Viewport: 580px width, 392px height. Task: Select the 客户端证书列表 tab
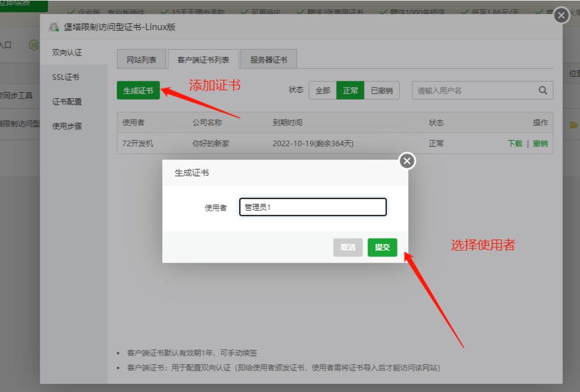(203, 60)
